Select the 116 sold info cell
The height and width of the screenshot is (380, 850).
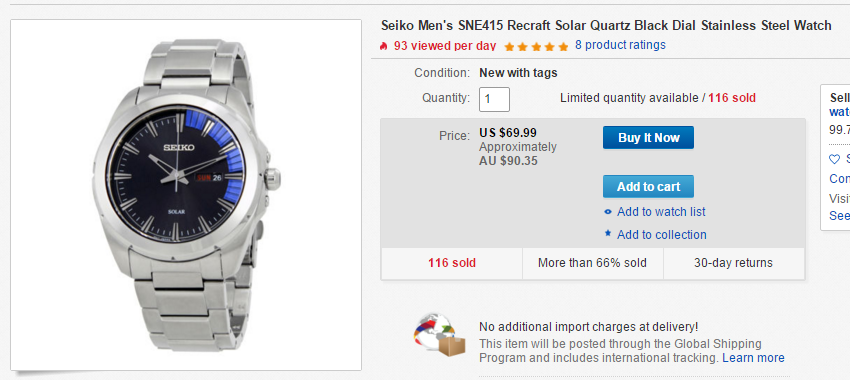pos(452,263)
